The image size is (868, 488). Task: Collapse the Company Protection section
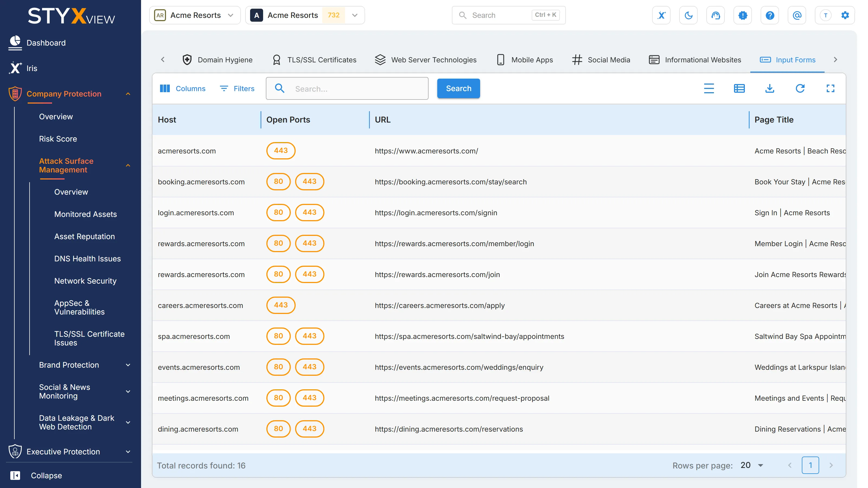click(128, 94)
